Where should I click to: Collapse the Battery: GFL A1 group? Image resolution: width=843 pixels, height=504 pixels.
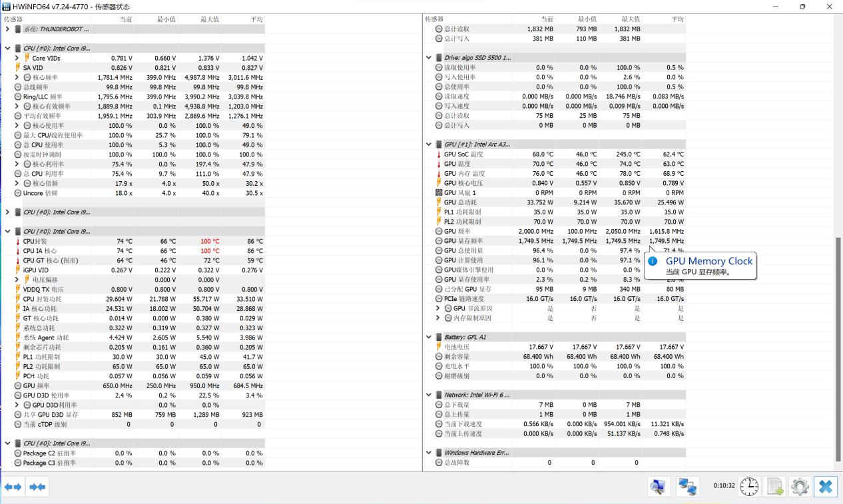(429, 338)
